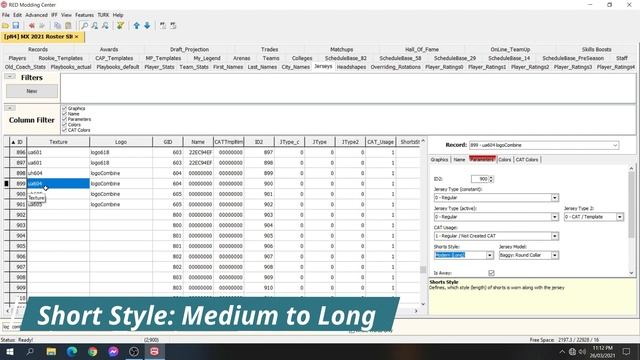640x360 pixels.
Task: Click the New filter button
Action: pyautogui.click(x=32, y=91)
